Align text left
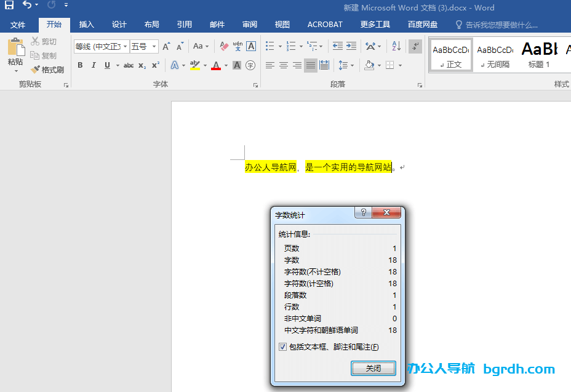The width and height of the screenshot is (571, 392). 270,65
